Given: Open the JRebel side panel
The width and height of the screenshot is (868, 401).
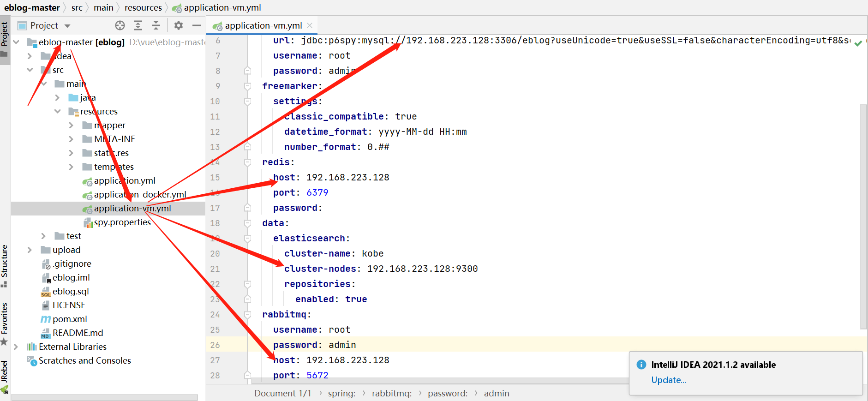Looking at the screenshot, I should click(5, 377).
